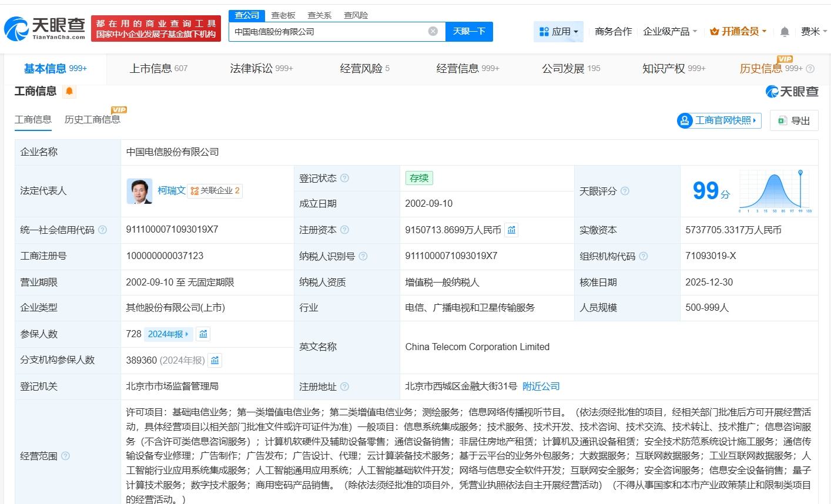Click the 导出 export button

(794, 120)
